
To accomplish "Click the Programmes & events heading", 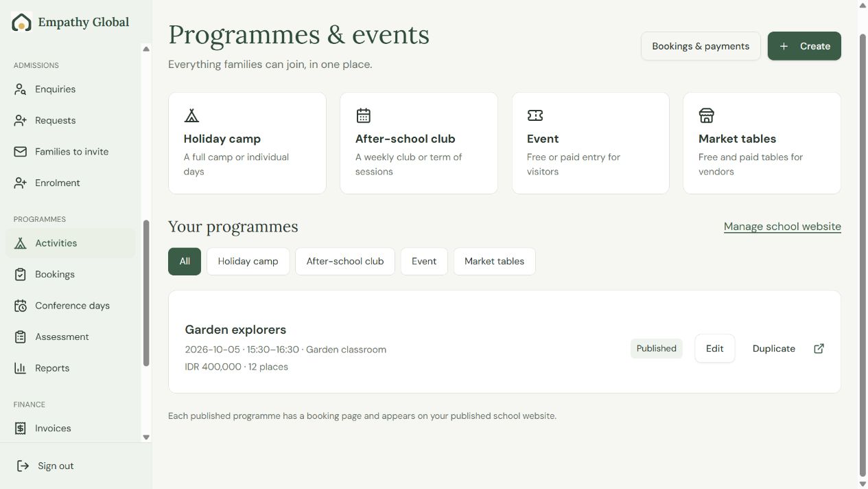I will [298, 35].
